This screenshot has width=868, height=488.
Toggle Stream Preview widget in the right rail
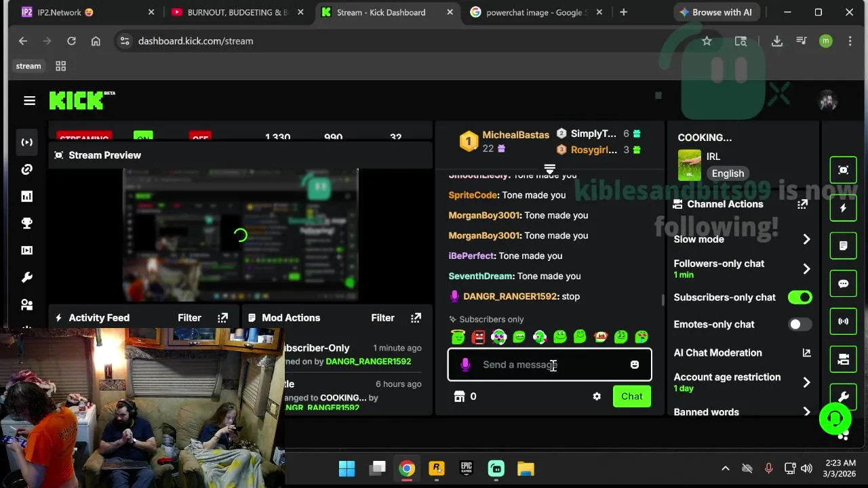point(843,170)
